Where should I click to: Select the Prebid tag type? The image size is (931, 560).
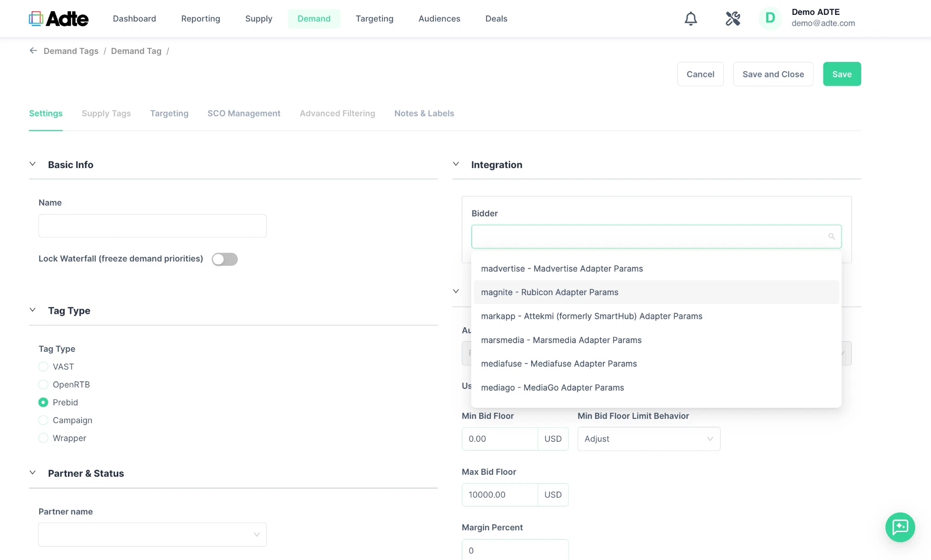(43, 402)
